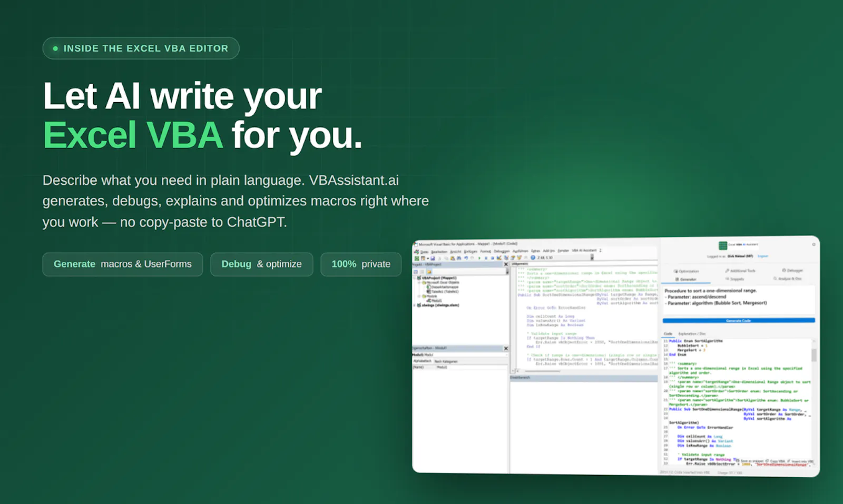Image resolution: width=843 pixels, height=504 pixels.
Task: Click the Direktbereich immediate window header
Action: 584,378
